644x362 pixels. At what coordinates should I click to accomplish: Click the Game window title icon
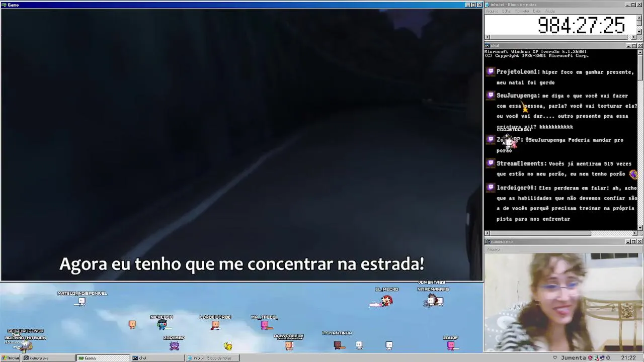click(x=4, y=5)
